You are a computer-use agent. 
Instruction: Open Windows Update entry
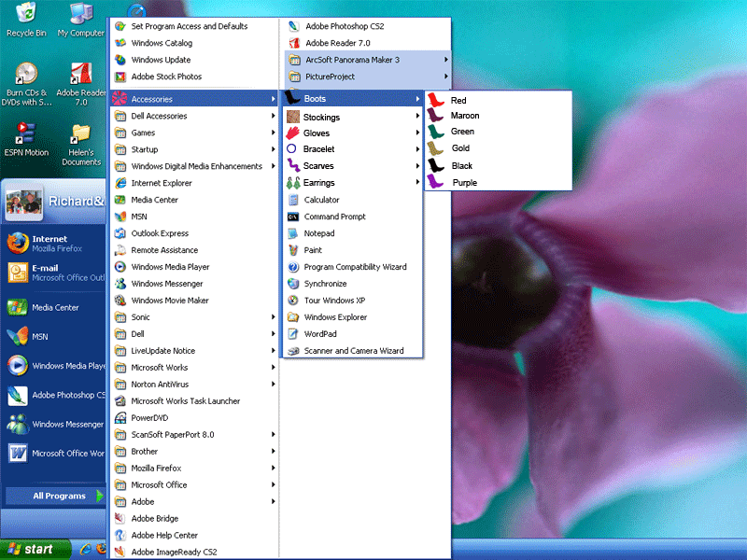point(194,60)
